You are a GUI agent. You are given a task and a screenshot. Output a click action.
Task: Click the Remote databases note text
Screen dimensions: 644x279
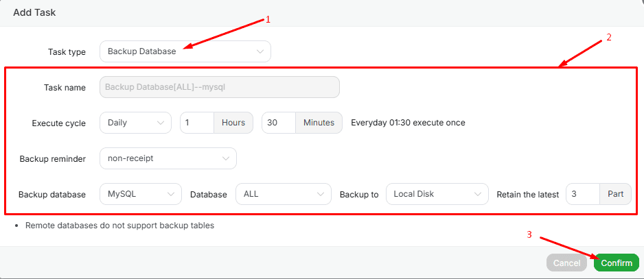tap(119, 225)
